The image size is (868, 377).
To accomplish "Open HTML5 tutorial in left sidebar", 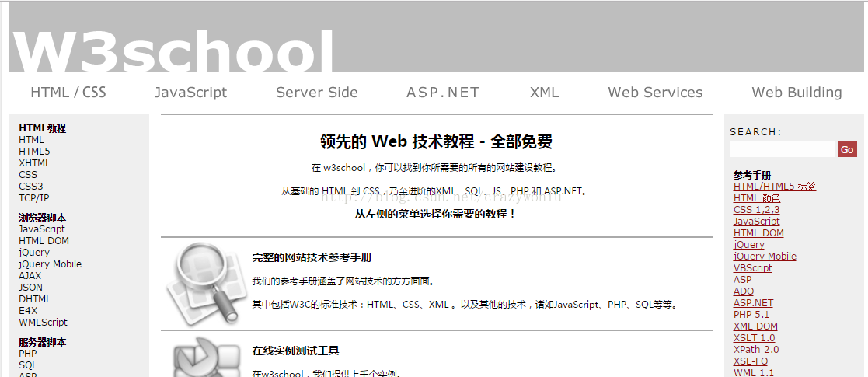I will 34,152.
